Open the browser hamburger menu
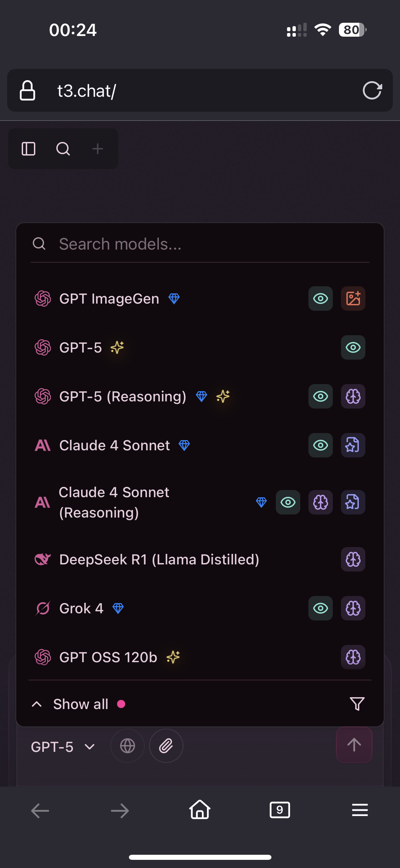Screen dimensions: 400x868 (360, 810)
